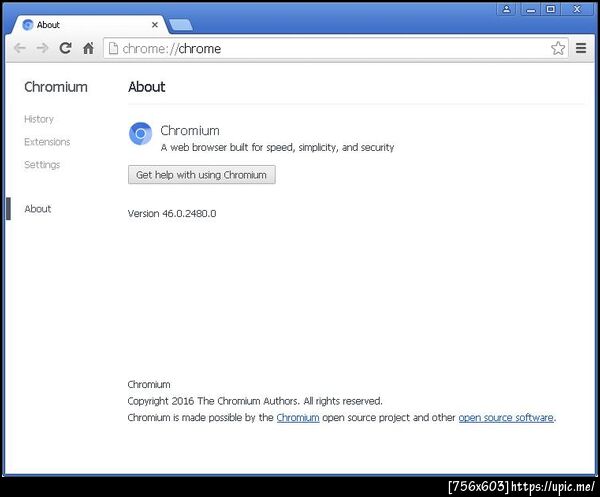
Task: Close the browser window
Action: pos(577,9)
